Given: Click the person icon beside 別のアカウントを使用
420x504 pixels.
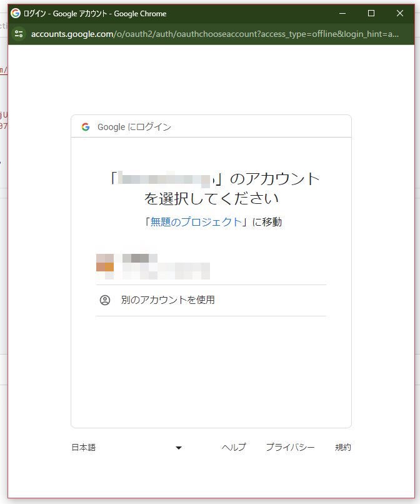Looking at the screenshot, I should click(x=105, y=300).
